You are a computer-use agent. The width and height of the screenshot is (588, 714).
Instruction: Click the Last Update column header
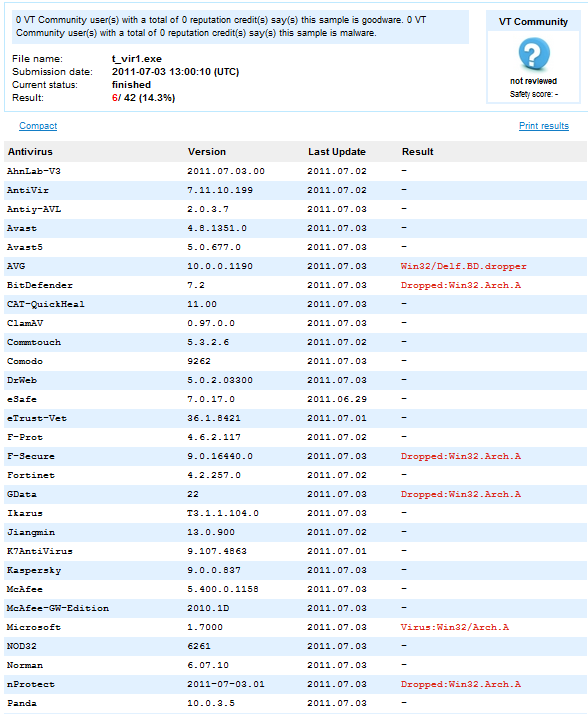(337, 152)
